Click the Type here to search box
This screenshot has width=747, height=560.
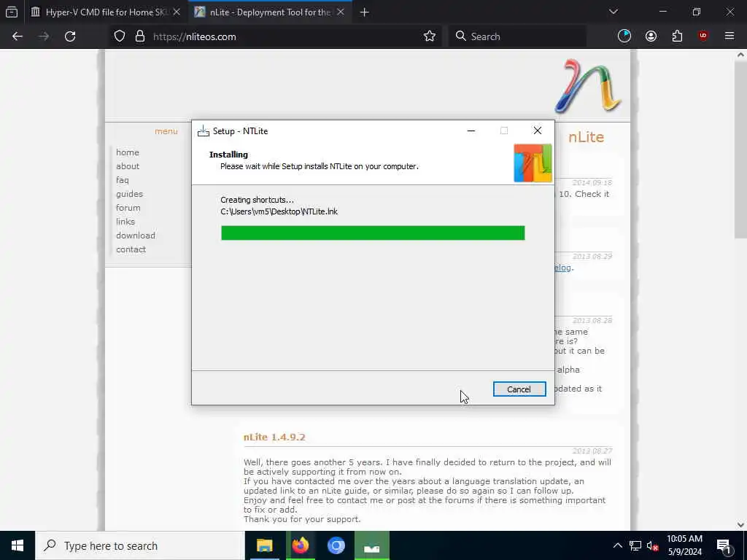[x=140, y=545]
